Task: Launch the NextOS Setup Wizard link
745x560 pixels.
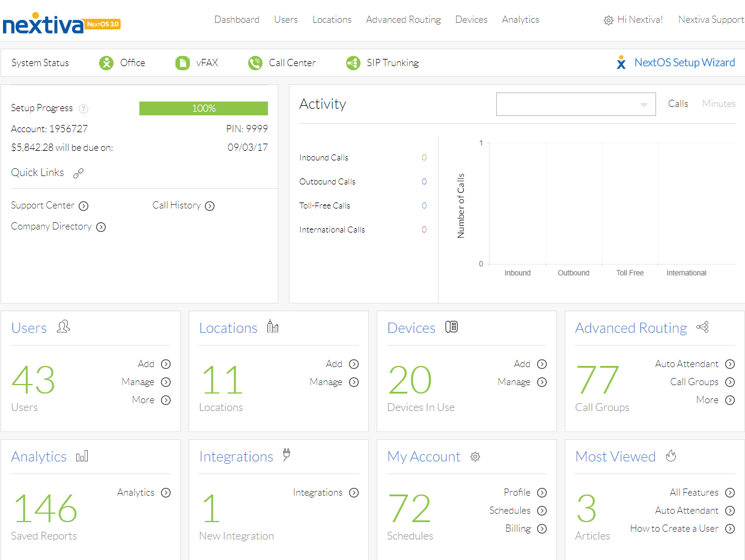Action: (684, 62)
